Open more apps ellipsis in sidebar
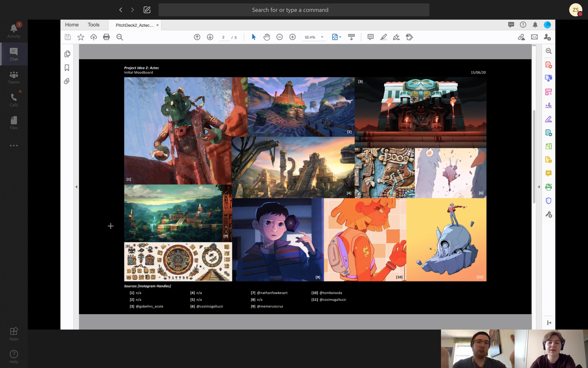 point(14,146)
